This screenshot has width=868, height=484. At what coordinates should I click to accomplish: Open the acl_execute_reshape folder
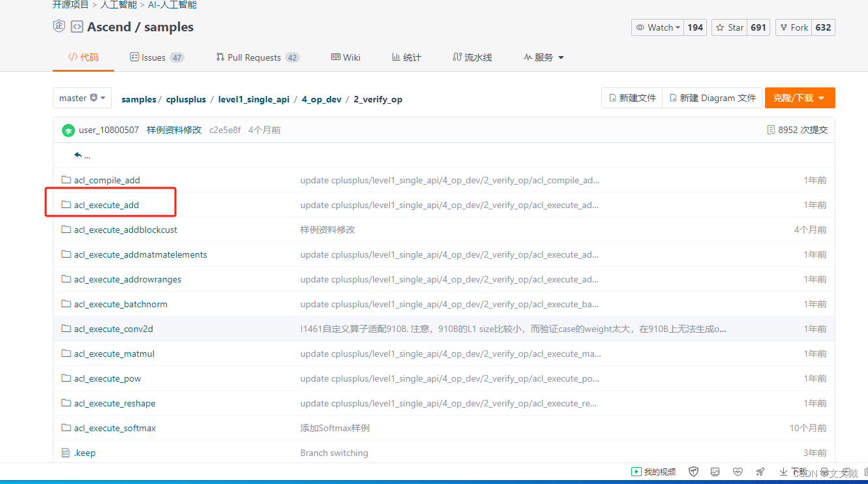(x=115, y=403)
